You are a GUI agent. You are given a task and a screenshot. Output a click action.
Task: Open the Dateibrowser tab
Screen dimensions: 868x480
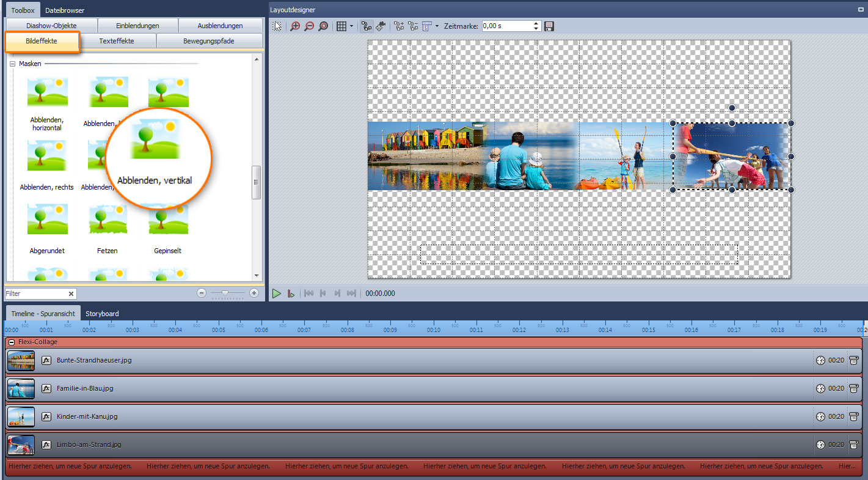click(65, 10)
